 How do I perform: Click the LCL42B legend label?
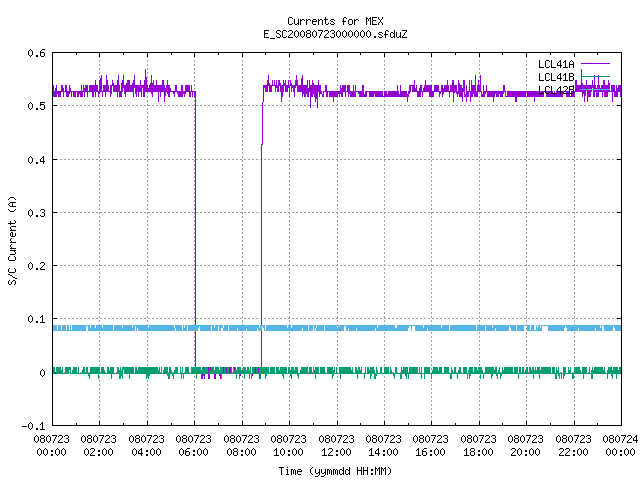point(556,90)
